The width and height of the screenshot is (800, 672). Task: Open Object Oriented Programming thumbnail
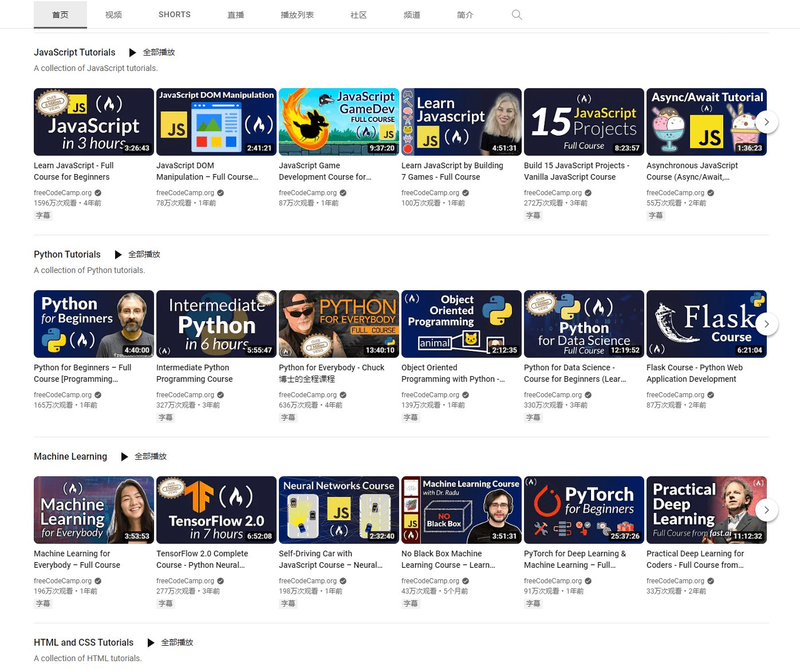point(462,324)
